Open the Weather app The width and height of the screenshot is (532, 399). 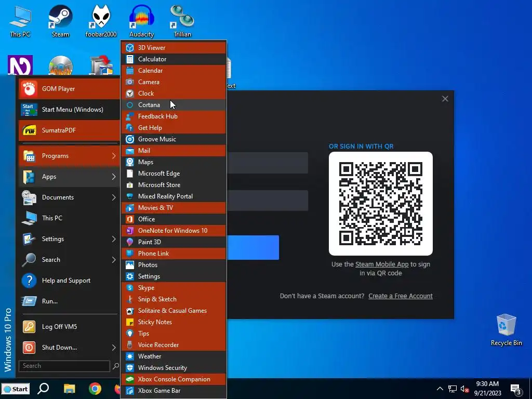[174, 356]
